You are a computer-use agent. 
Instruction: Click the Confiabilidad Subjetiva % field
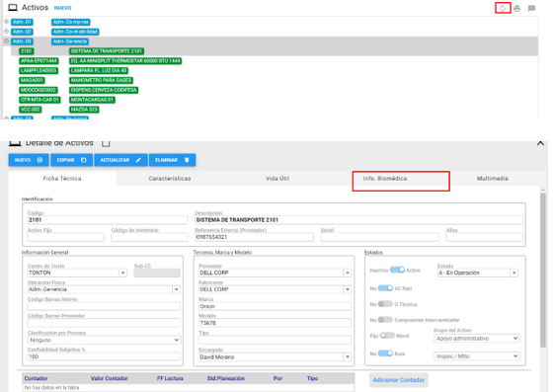pyautogui.click(x=104, y=356)
